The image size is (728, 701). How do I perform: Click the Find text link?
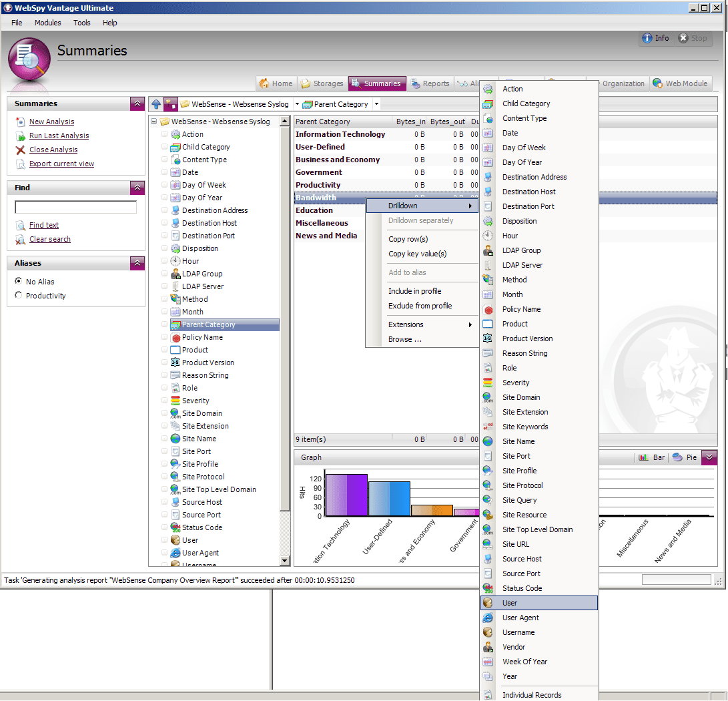(44, 225)
